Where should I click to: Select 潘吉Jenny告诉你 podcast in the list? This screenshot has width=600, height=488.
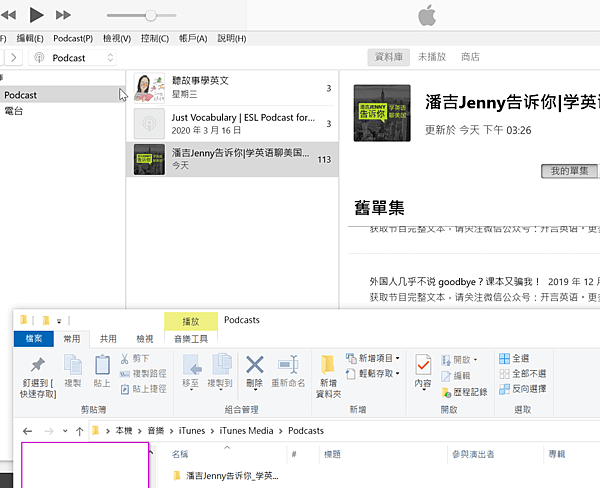[233, 159]
